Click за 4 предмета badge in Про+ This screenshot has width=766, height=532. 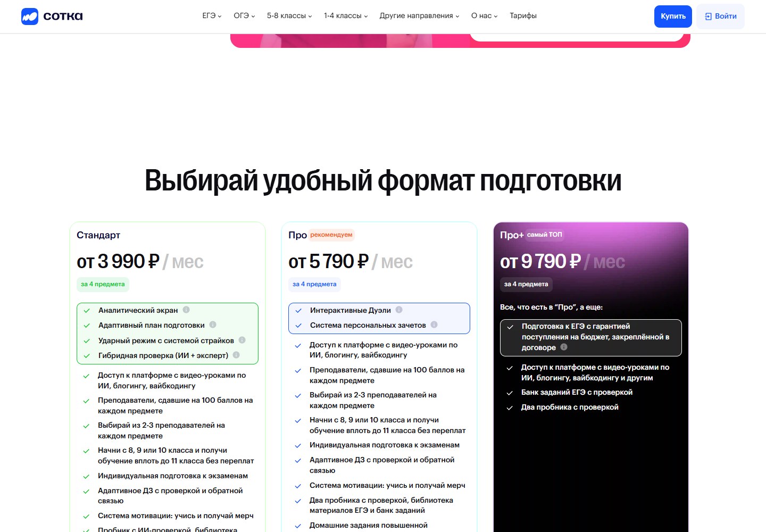[526, 284]
